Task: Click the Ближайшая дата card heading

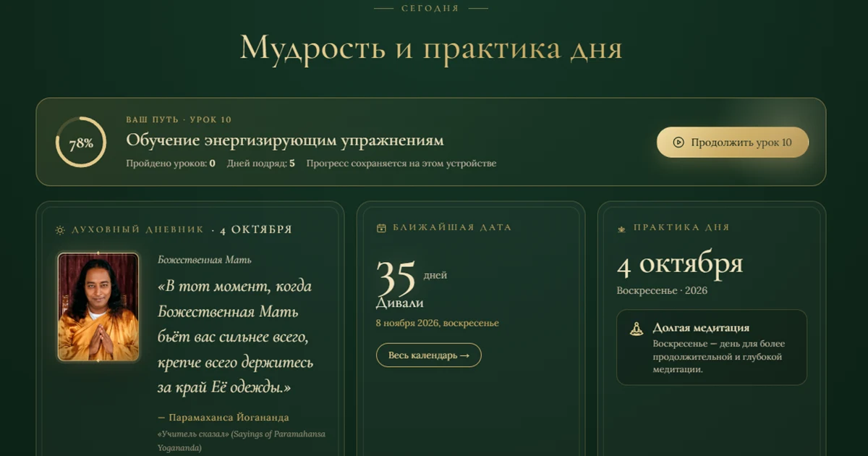Action: point(452,227)
